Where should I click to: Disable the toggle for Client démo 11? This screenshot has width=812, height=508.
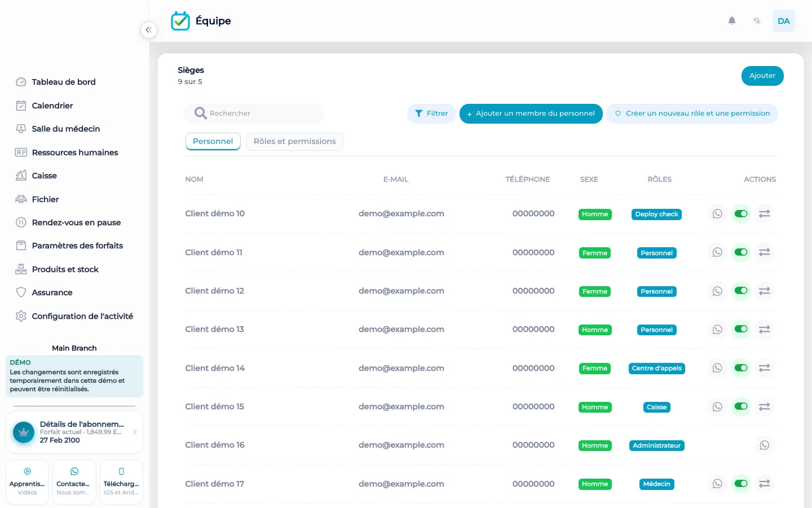coord(741,252)
